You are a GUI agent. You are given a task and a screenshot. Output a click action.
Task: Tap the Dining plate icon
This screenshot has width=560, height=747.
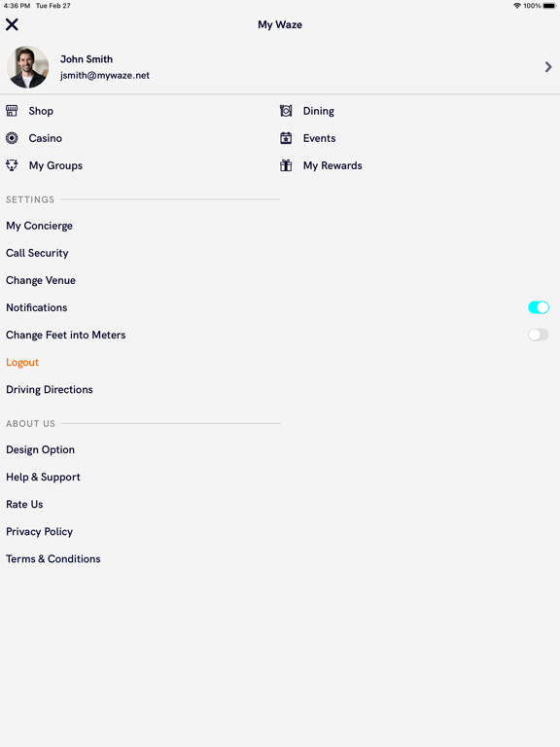pos(286,111)
